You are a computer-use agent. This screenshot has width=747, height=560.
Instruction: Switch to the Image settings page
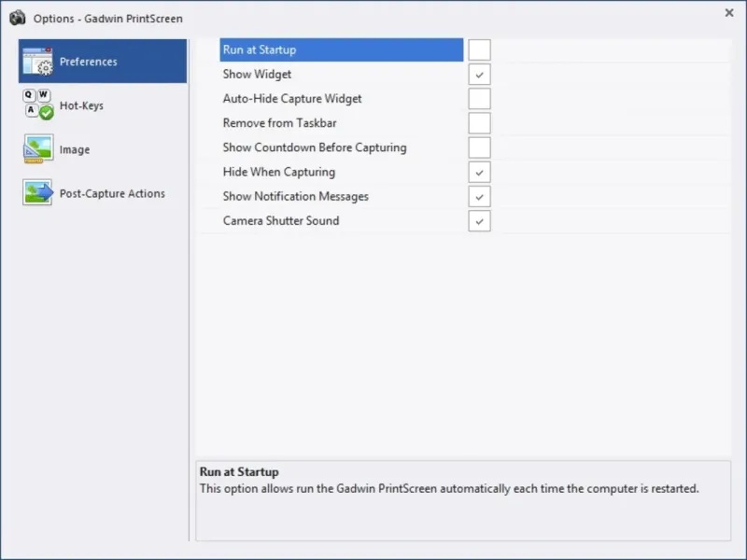click(75, 150)
